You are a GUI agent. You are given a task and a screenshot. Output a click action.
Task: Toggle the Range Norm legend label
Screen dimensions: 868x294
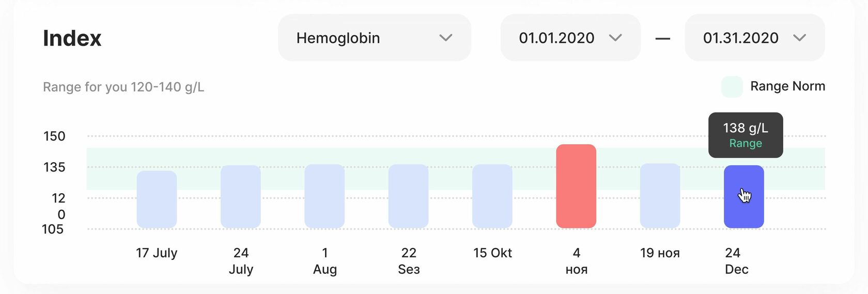coord(787,86)
